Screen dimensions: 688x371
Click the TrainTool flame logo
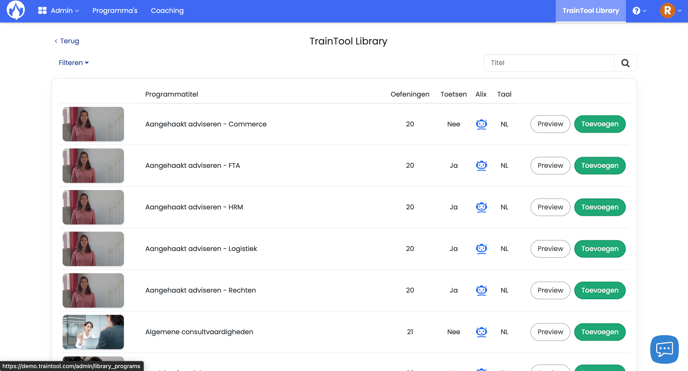pos(16,11)
